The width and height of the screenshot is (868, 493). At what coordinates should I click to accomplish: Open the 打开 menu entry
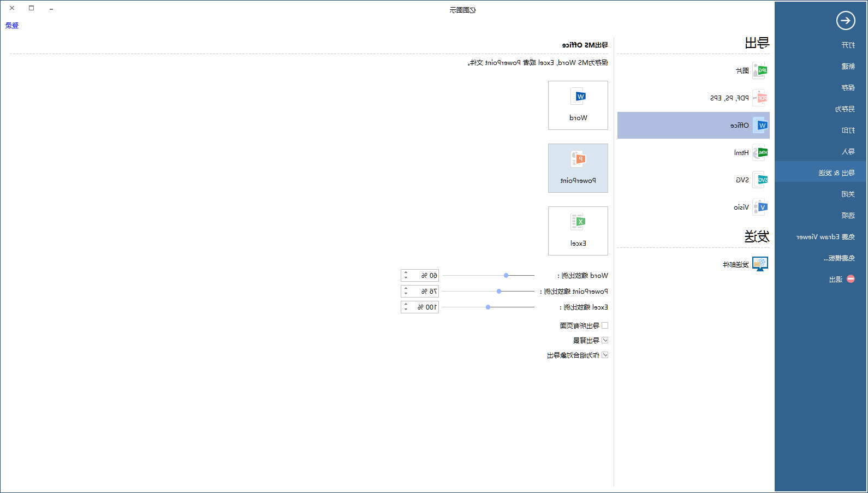coord(848,45)
